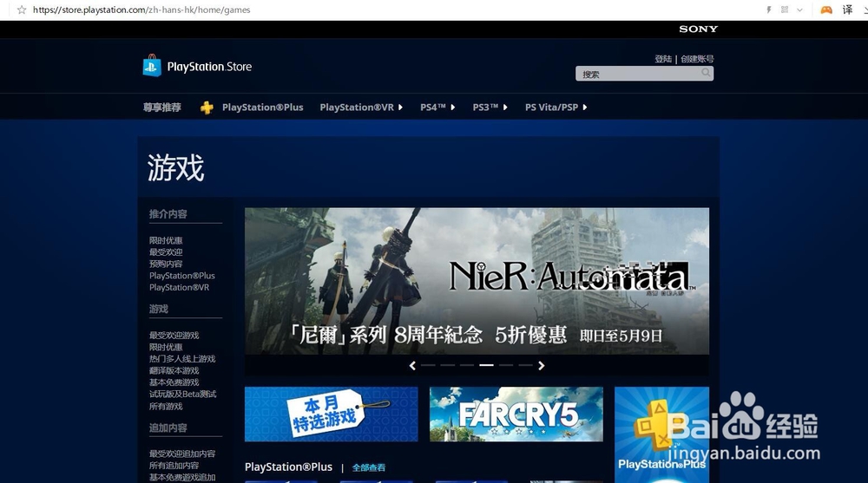Screen dimensions: 868x483
Task: Open the PlayStation®VR navigation item
Action: tap(357, 108)
